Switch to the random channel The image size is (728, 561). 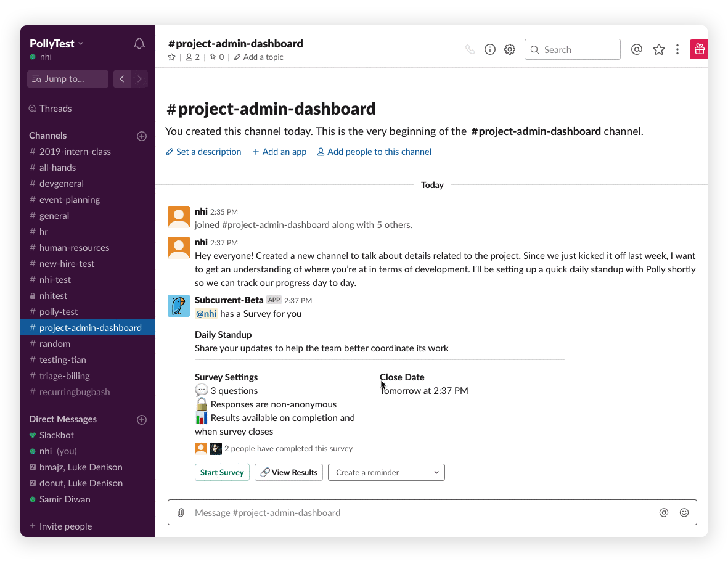coord(55,344)
